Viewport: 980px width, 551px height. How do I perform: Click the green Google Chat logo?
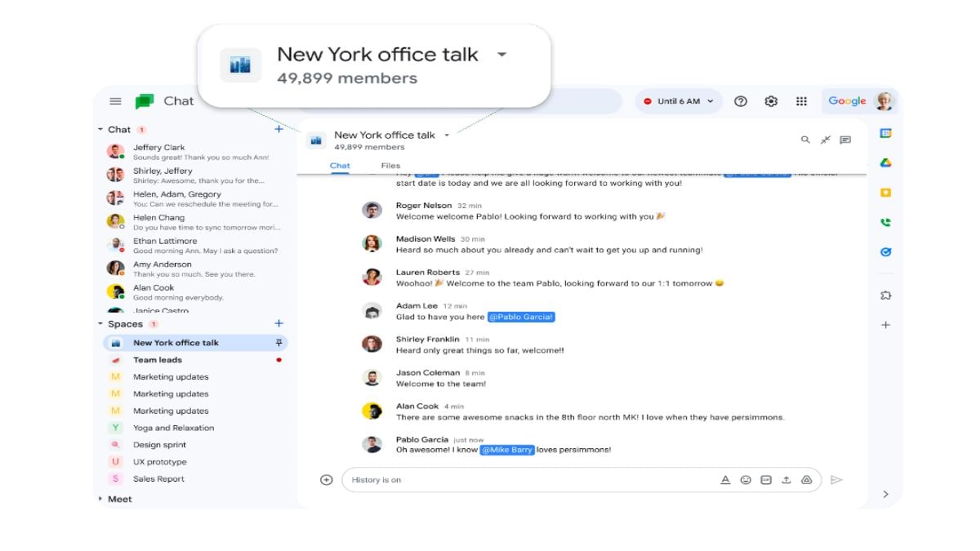click(x=145, y=101)
